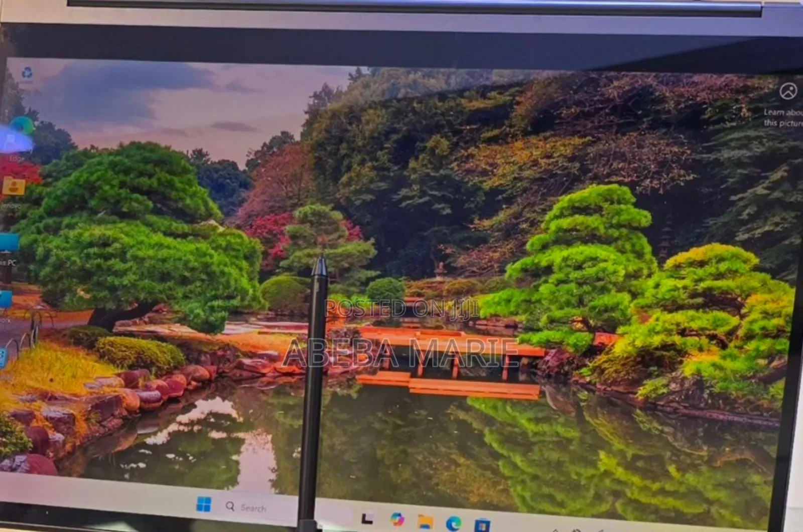Image resolution: width=803 pixels, height=532 pixels.
Task: Open Task View from the taskbar
Action: click(368, 518)
